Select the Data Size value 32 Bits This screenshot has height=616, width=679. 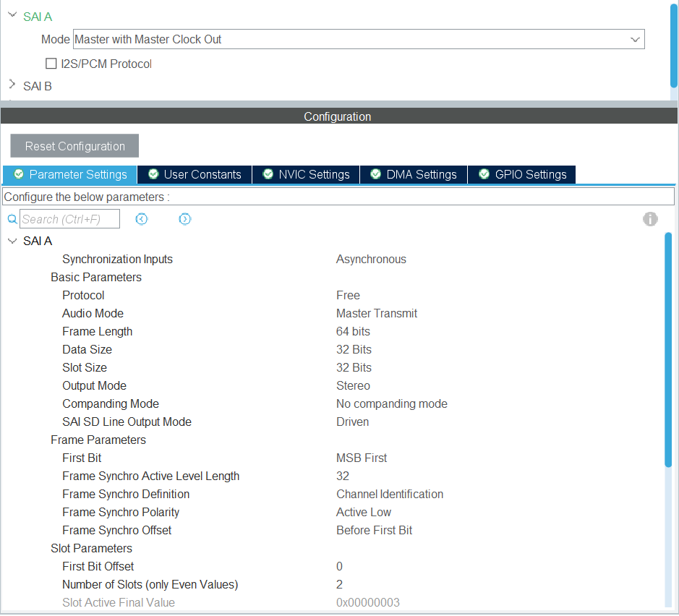pos(354,350)
